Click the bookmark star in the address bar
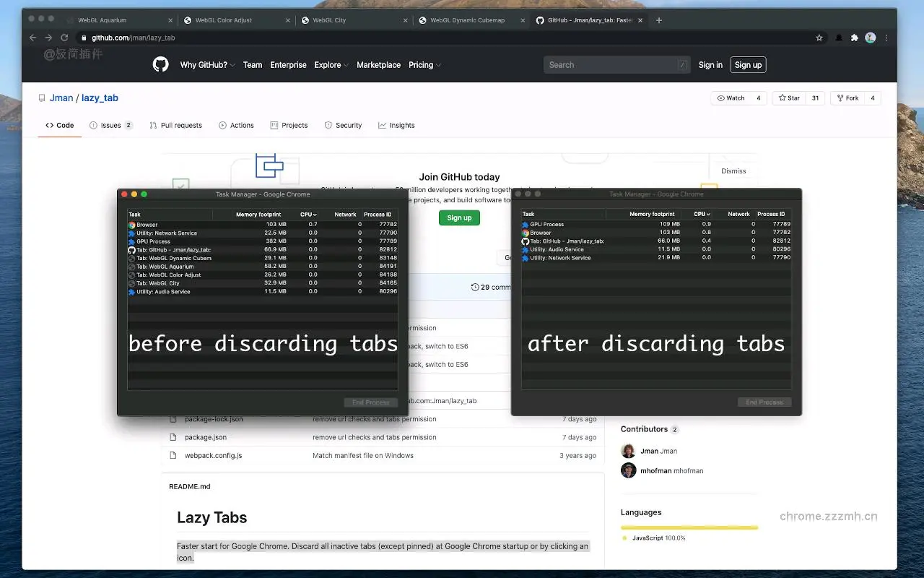This screenshot has height=578, width=924. 819,37
